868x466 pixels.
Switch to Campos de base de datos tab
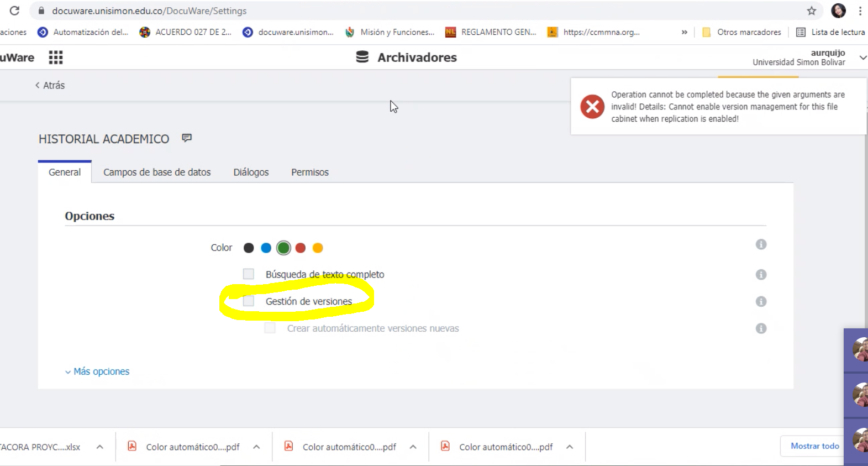pos(157,172)
